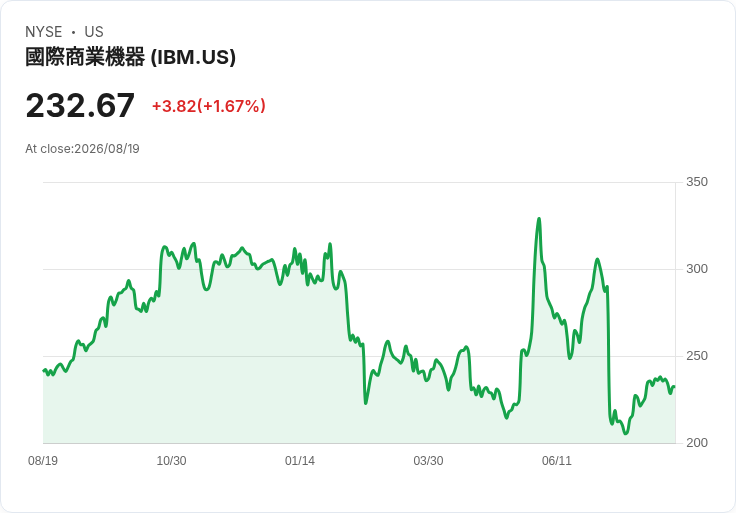Click the leftmost start of the price line
The width and height of the screenshot is (736, 513).
[x=44, y=370]
